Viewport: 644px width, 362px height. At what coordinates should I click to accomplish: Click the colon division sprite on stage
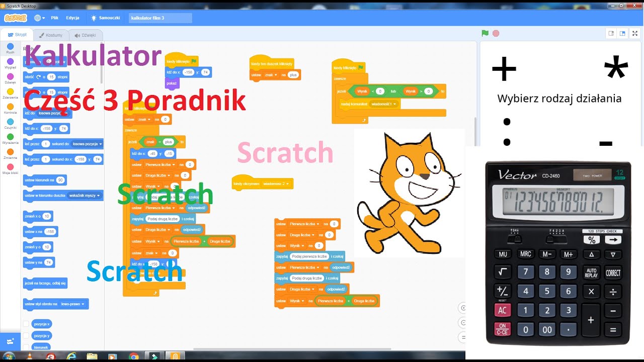click(x=507, y=132)
